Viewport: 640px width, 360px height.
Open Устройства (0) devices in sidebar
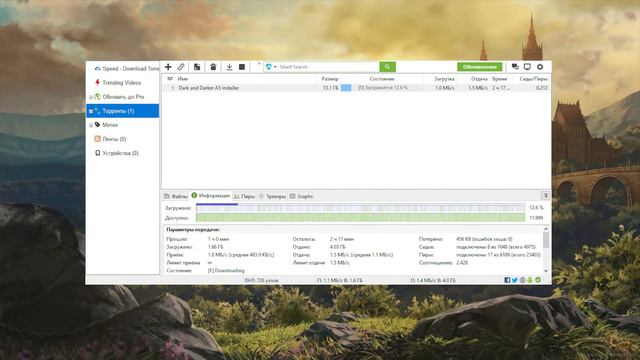123,153
